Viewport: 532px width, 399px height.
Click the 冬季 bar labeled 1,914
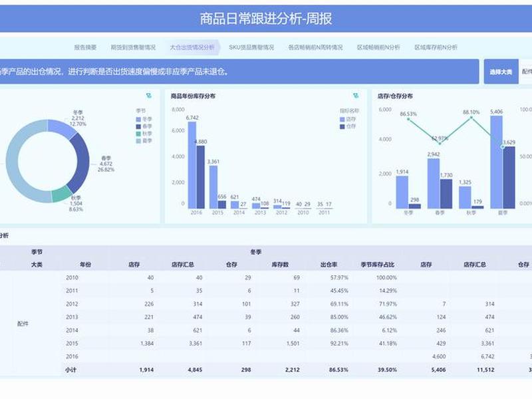402,192
